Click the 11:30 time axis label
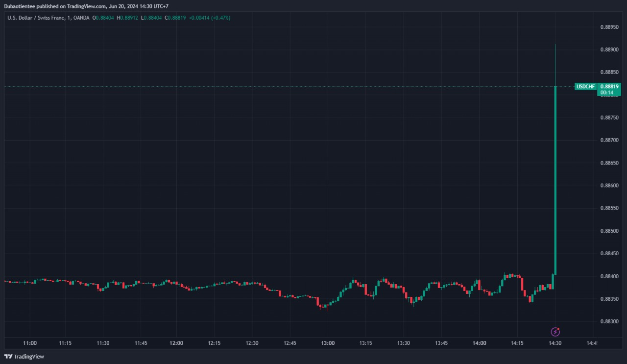 103,343
